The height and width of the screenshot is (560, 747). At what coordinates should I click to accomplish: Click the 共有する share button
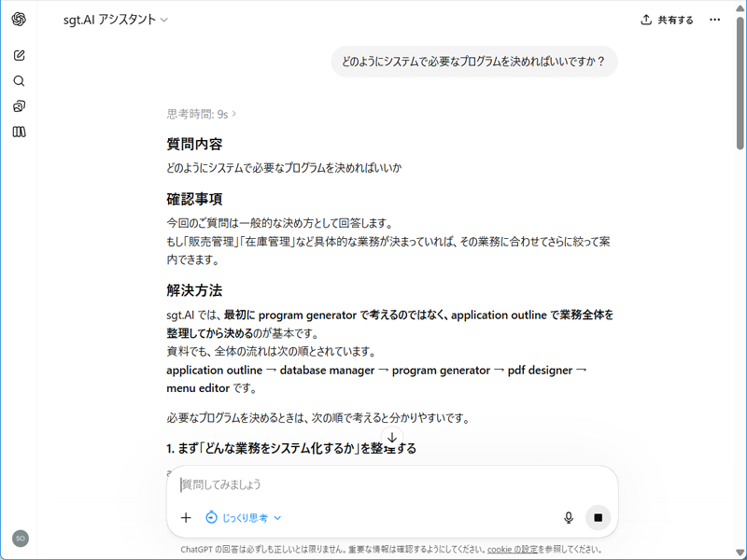tap(667, 20)
